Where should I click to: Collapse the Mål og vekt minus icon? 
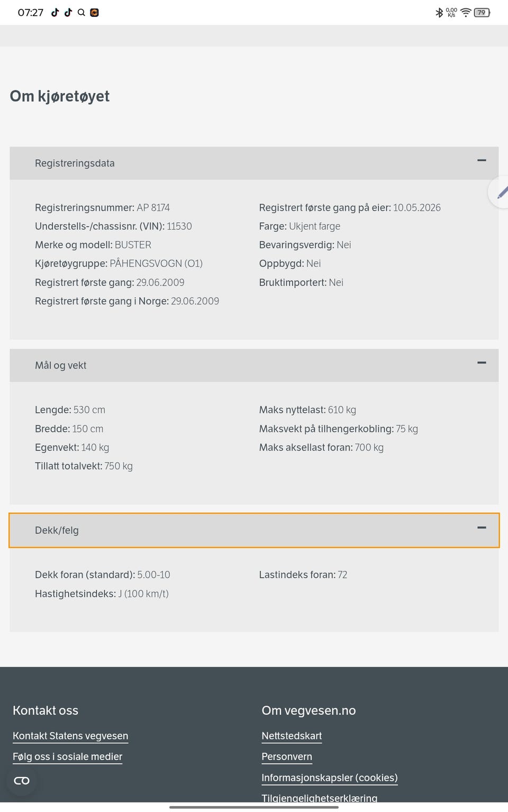(x=482, y=363)
